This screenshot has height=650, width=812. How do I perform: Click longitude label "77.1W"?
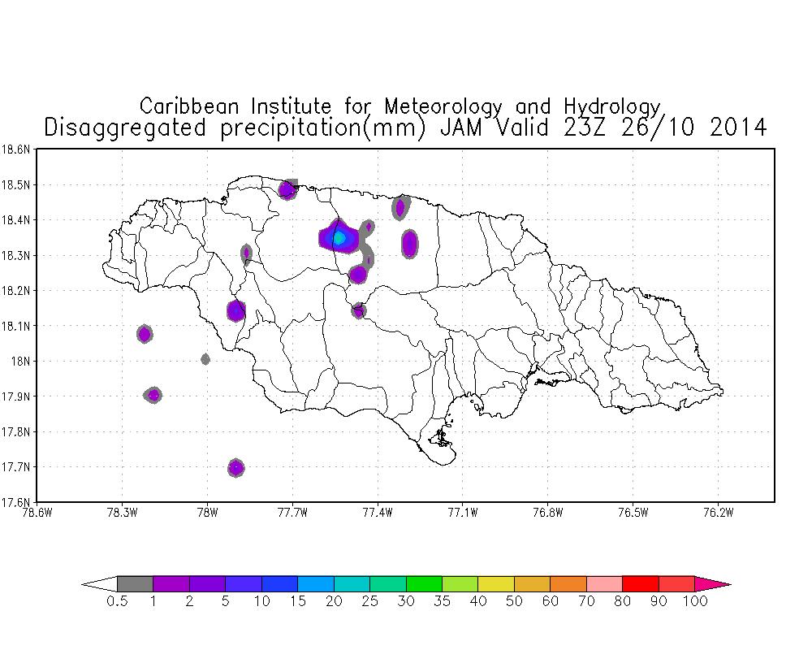point(463,513)
